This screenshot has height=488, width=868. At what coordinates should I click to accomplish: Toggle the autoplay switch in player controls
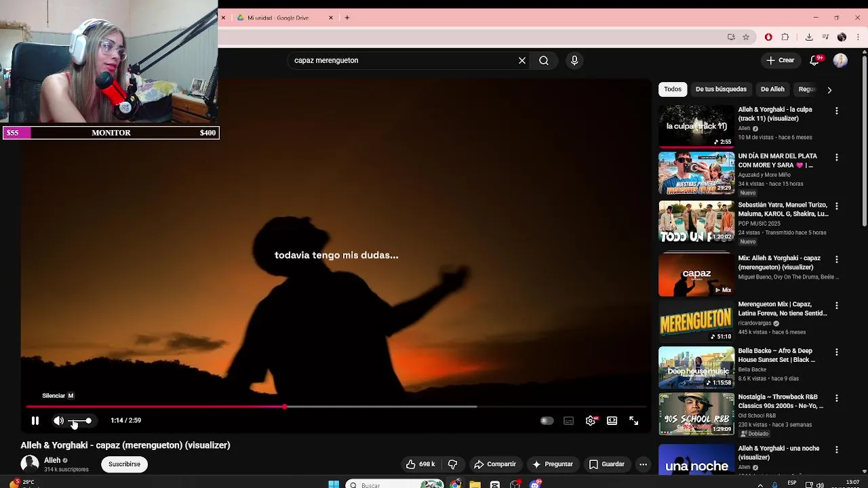(x=547, y=421)
